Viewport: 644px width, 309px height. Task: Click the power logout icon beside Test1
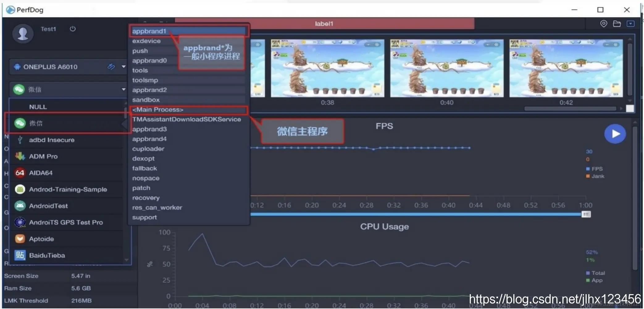(73, 29)
